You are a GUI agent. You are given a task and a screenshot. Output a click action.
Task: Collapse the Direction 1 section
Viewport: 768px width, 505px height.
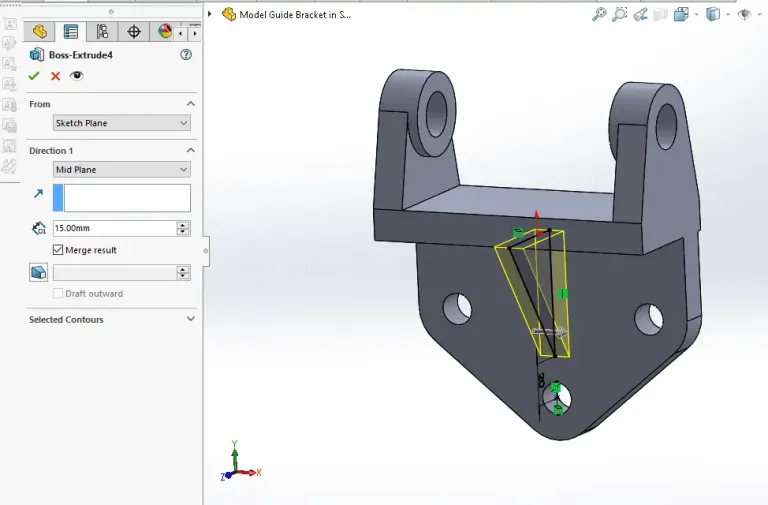[190, 151]
